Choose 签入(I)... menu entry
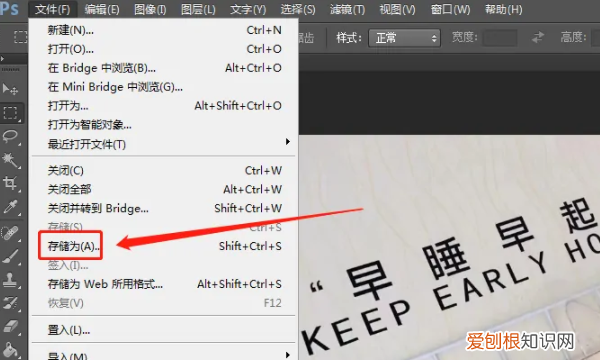Screen dimensions: 600x360 click(164, 265)
